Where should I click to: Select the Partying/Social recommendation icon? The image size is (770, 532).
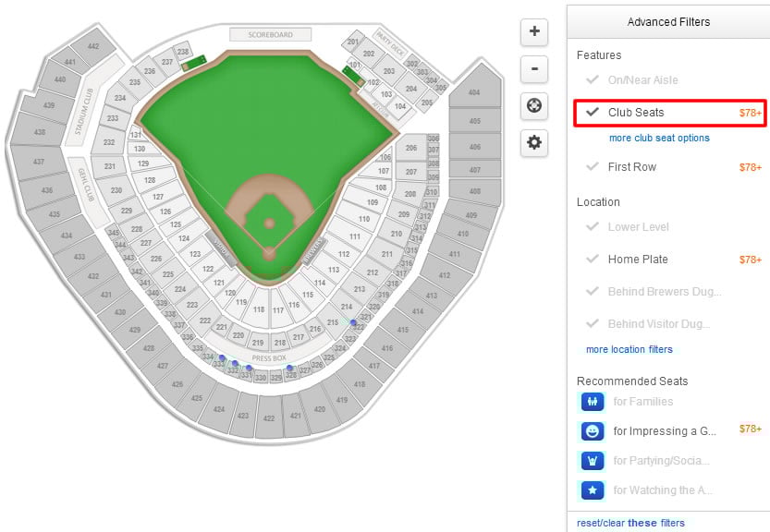click(593, 461)
